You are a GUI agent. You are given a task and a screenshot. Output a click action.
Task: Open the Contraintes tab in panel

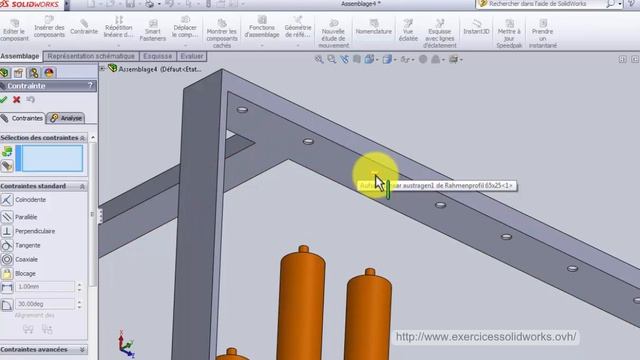click(22, 118)
